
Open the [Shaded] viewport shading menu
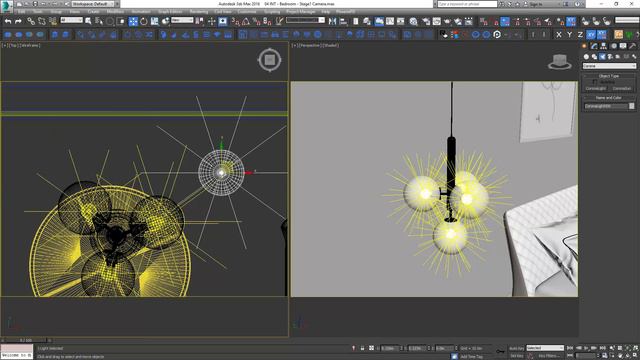[x=331, y=45]
